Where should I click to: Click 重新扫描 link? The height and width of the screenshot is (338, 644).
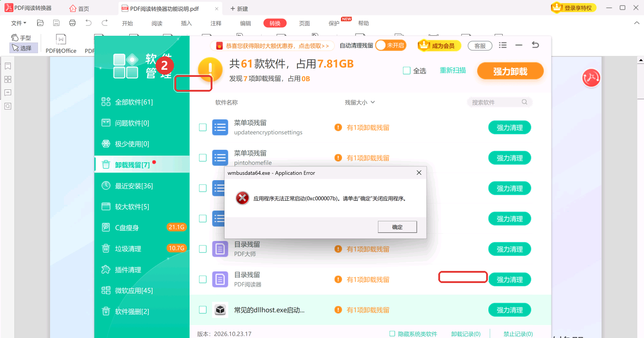(453, 70)
